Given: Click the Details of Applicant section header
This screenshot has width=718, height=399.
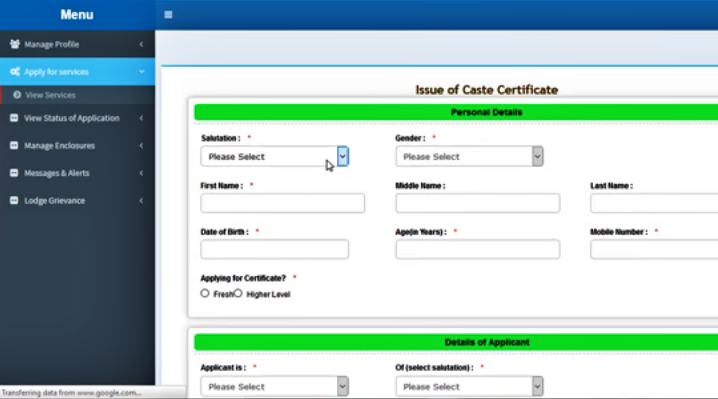Looking at the screenshot, I should point(456,342).
